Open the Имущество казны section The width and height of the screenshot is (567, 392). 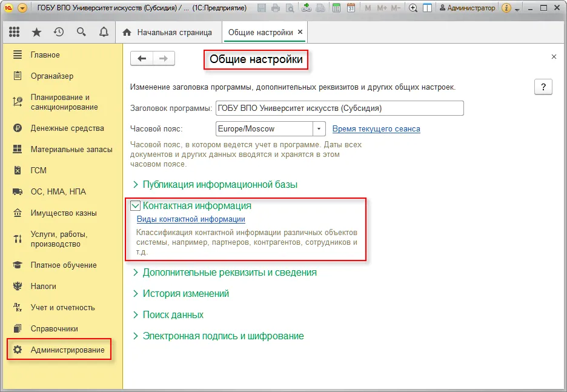click(64, 213)
